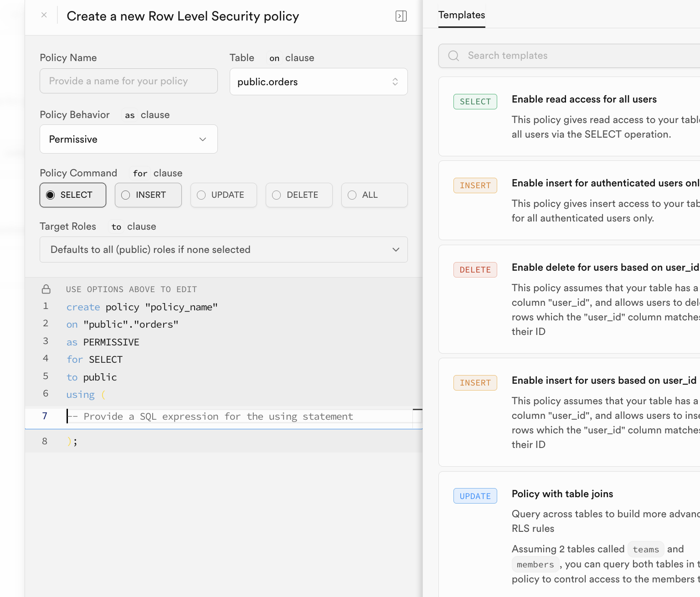Collapse the templates side panel icon
700x597 pixels.
coord(401,16)
